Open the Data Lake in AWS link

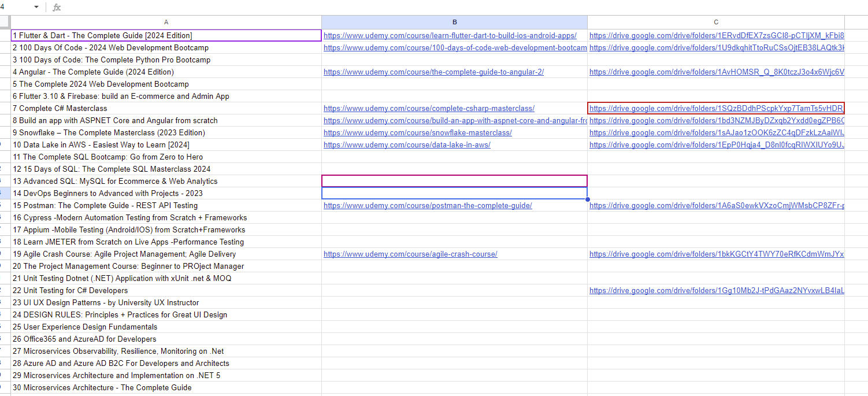[x=407, y=145]
